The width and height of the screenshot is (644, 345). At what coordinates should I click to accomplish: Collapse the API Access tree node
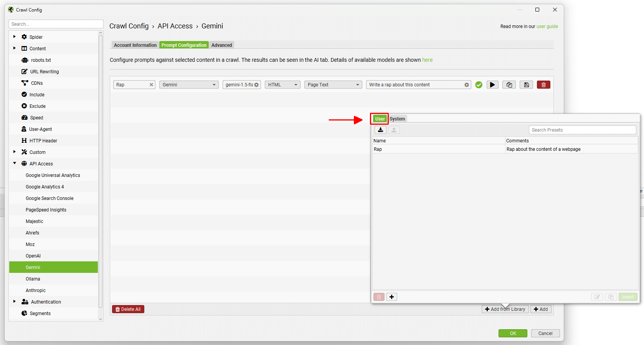pos(15,163)
